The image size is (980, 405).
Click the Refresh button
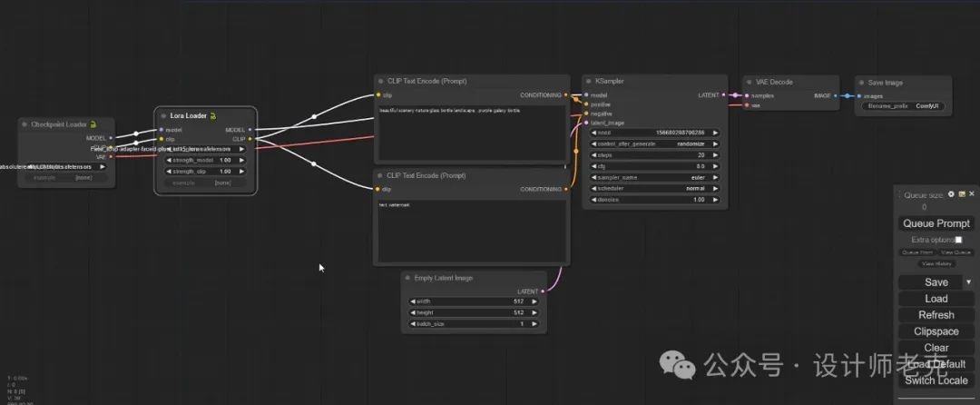pyautogui.click(x=936, y=315)
